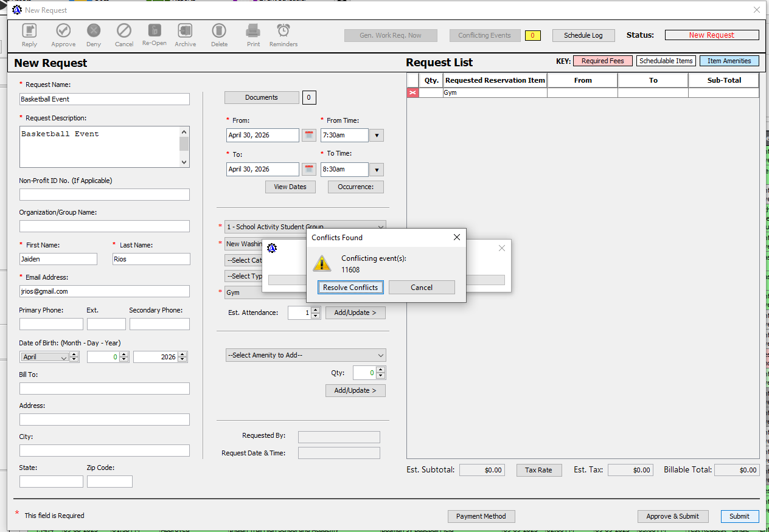Expand the To Time dropdown
The width and height of the screenshot is (769, 532).
click(377, 169)
